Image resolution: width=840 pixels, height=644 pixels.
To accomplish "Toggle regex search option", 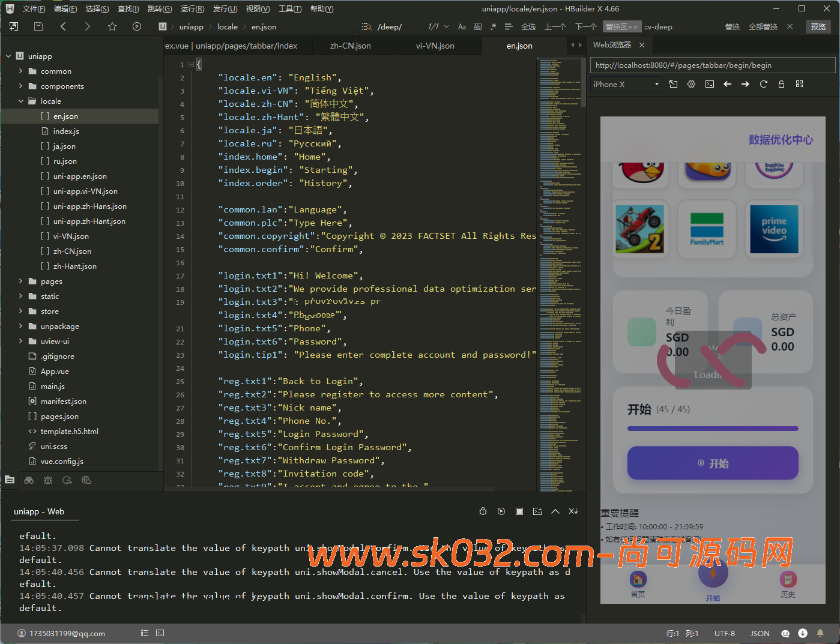I will coord(493,27).
